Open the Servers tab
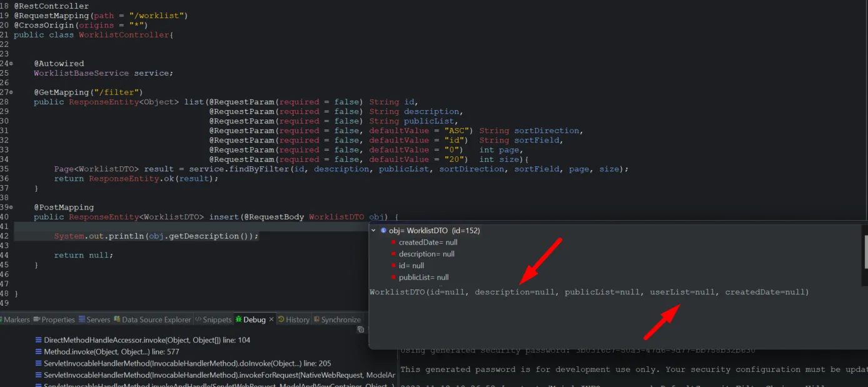This screenshot has height=387, width=868. point(94,319)
